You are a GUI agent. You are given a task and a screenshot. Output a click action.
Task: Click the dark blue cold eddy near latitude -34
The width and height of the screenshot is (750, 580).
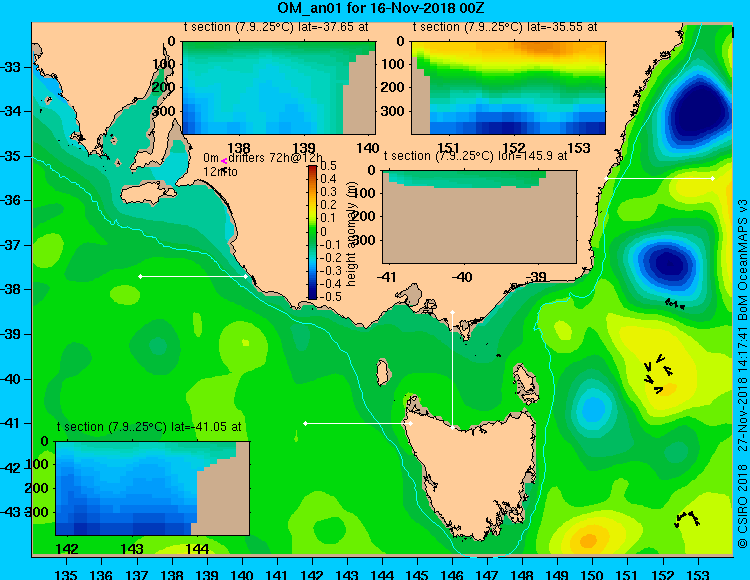[x=697, y=112]
